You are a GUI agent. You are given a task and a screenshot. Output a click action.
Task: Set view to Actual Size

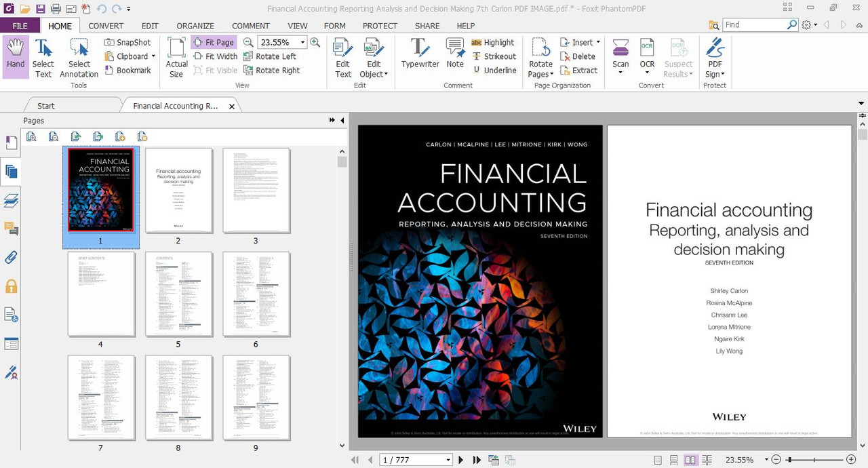[x=176, y=57]
